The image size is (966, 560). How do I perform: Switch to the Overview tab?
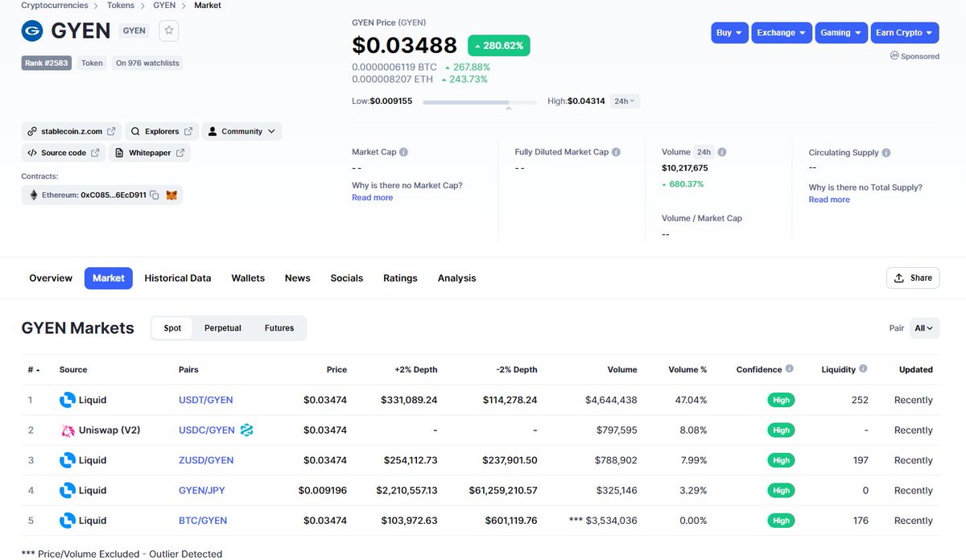(x=51, y=278)
